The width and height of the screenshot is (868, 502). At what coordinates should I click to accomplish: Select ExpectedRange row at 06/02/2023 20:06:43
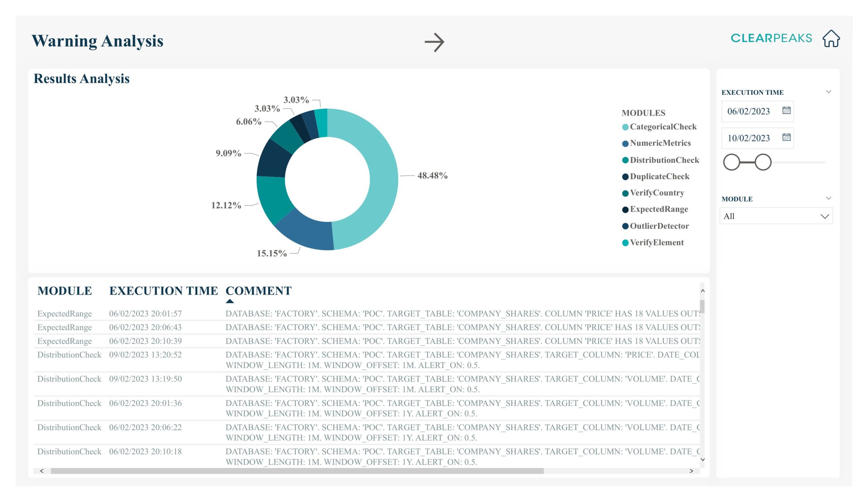tap(367, 327)
